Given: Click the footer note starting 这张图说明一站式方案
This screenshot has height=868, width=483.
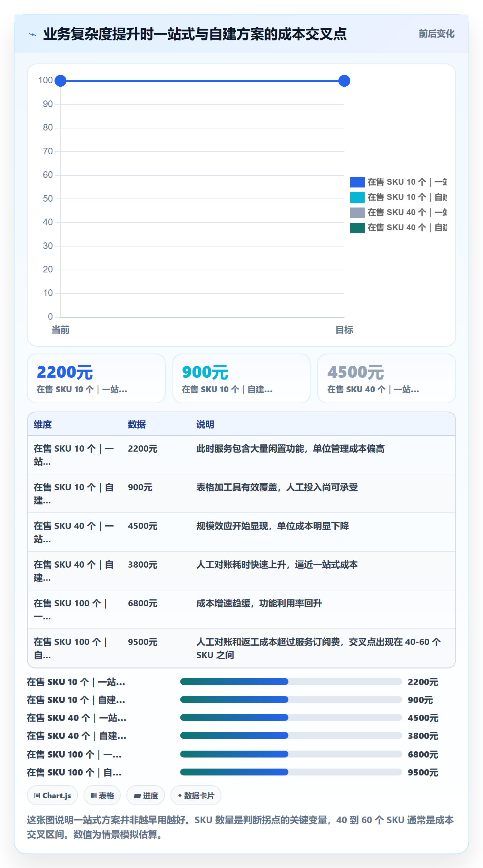Looking at the screenshot, I should [x=240, y=827].
